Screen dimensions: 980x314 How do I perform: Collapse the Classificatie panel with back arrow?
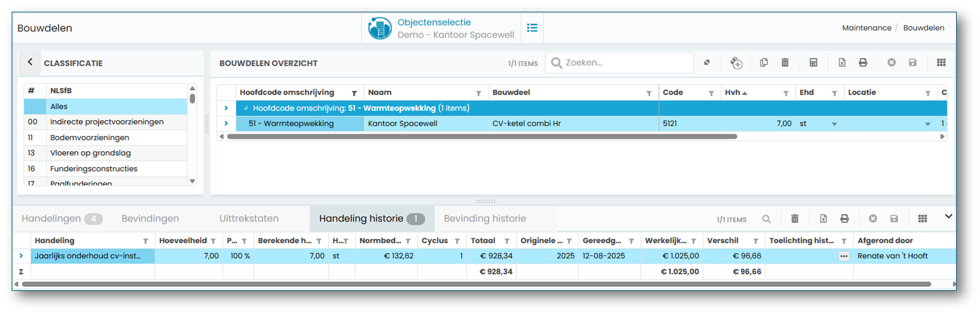pyautogui.click(x=30, y=62)
